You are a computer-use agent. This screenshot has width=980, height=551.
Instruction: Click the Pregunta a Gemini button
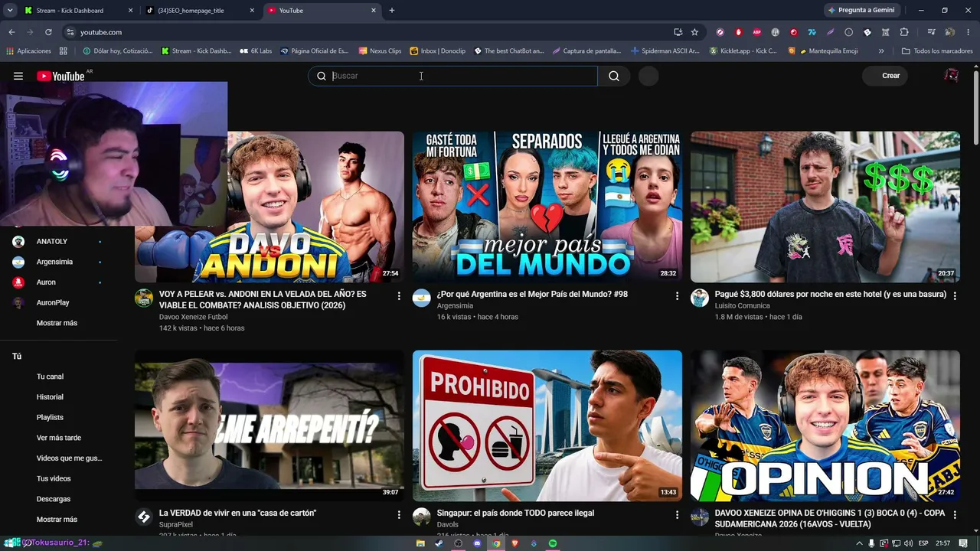click(x=861, y=11)
